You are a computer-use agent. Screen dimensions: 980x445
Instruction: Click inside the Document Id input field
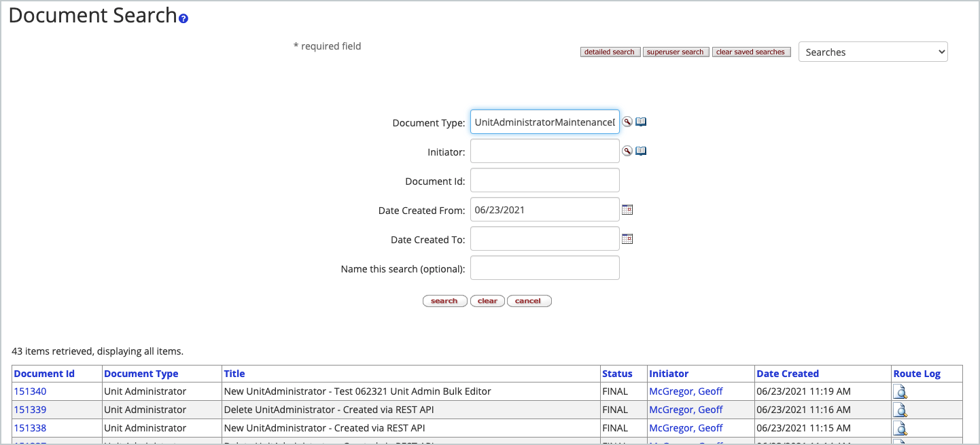tap(544, 179)
